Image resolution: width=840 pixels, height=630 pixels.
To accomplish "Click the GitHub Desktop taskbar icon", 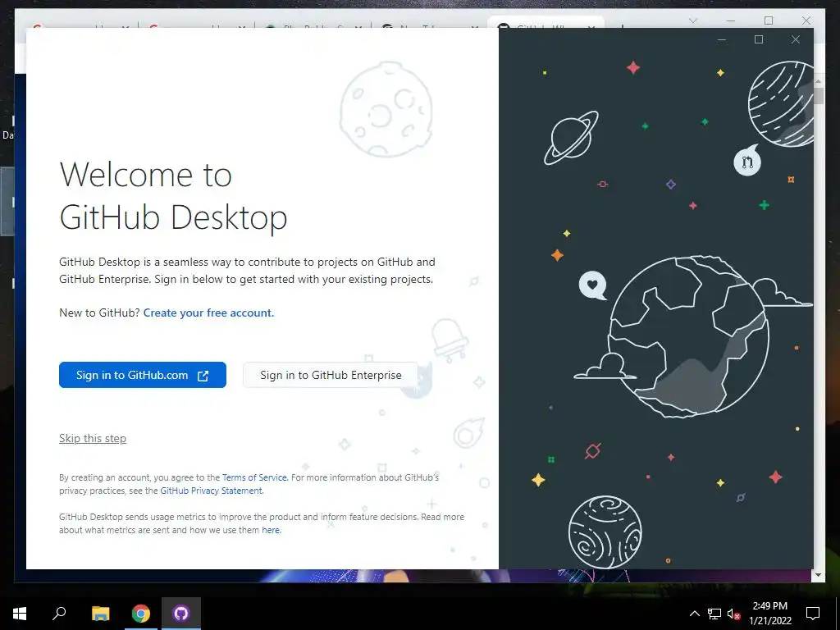I will point(181,614).
